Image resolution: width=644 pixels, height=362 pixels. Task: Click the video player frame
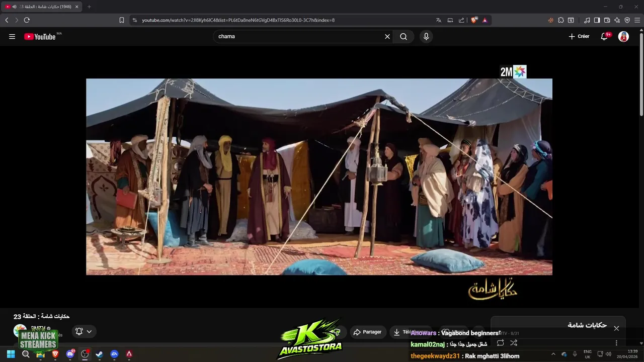click(x=319, y=176)
